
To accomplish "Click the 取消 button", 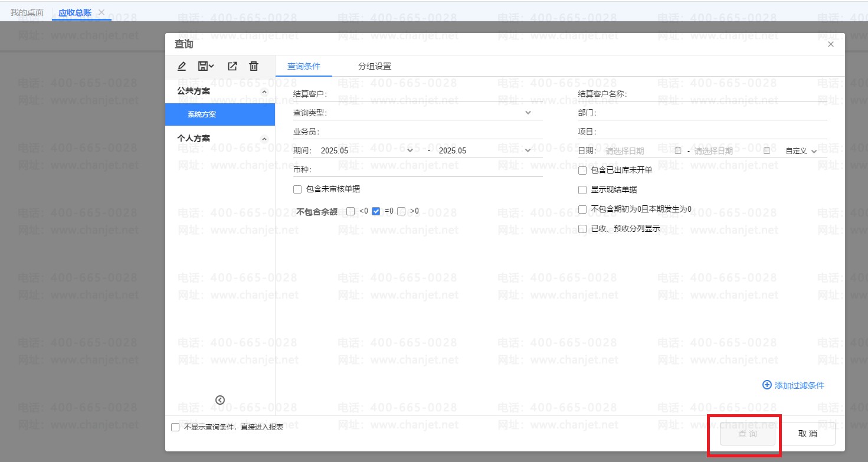I will point(807,434).
